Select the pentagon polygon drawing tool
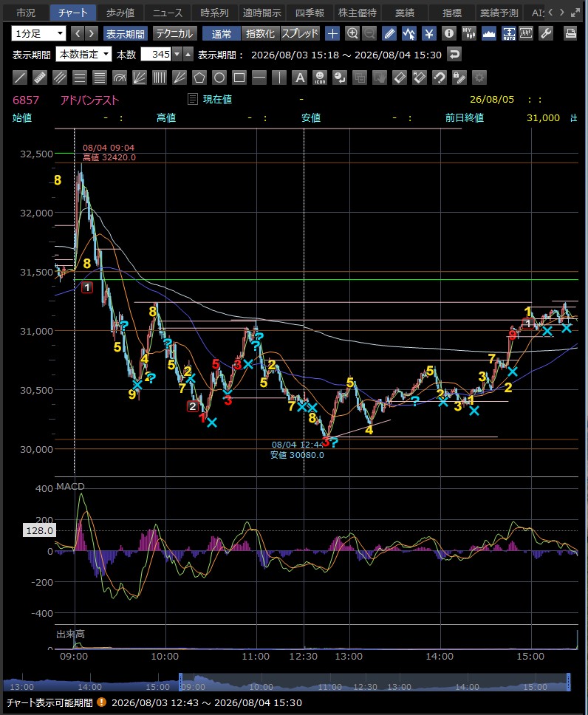Viewport: 588px width, 715px height. [x=199, y=78]
